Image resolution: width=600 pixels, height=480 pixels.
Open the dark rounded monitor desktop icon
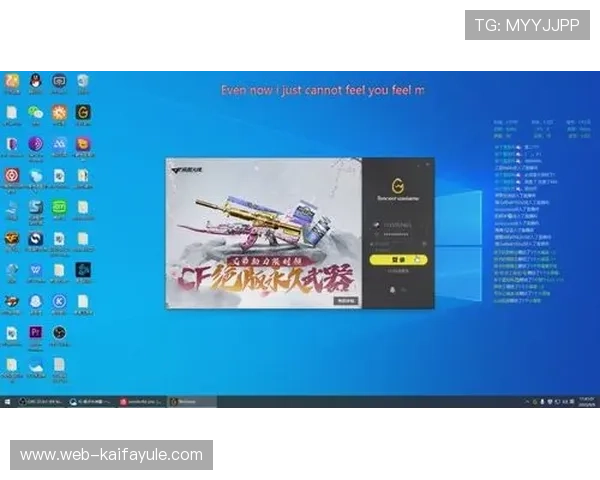pyautogui.click(x=59, y=81)
